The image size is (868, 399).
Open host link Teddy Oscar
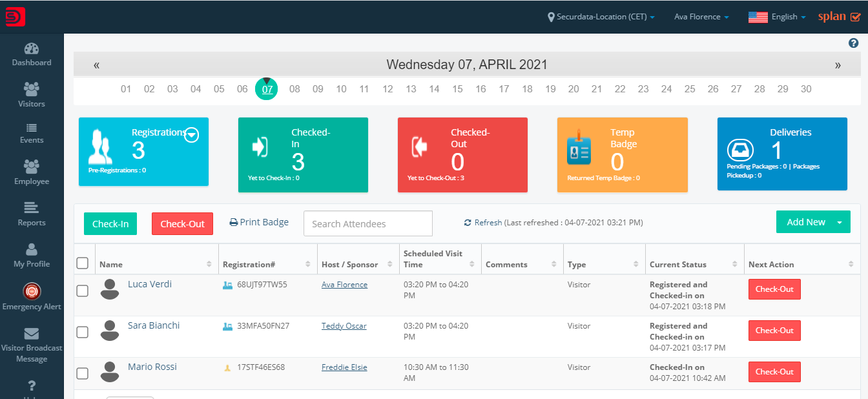tap(344, 326)
